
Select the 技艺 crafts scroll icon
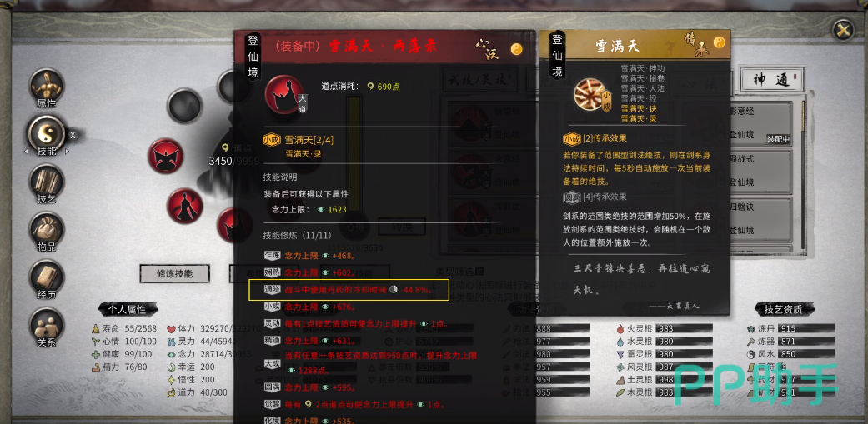[47, 182]
